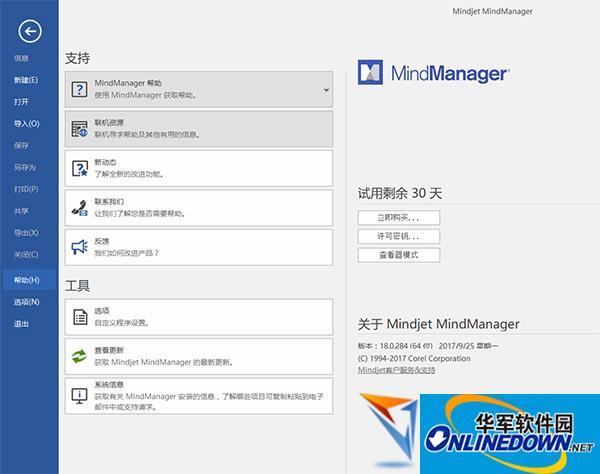
Task: Click 另存为 in the sidebar
Action: point(25,167)
